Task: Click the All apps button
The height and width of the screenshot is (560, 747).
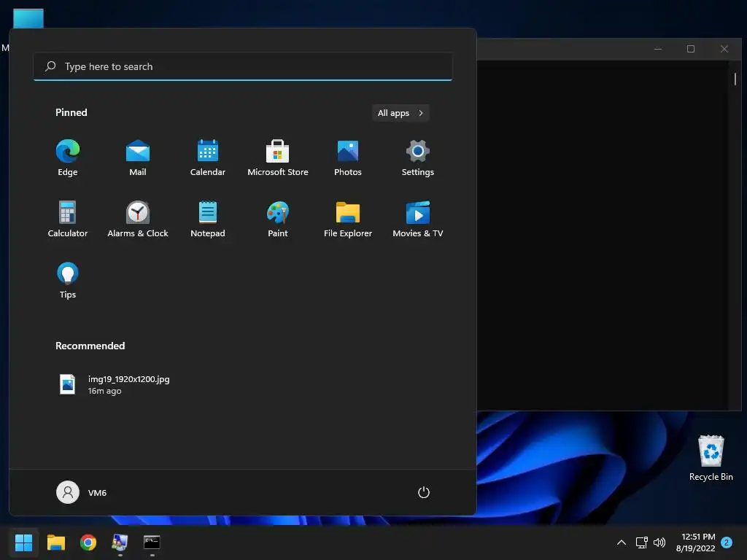Action: (x=400, y=113)
